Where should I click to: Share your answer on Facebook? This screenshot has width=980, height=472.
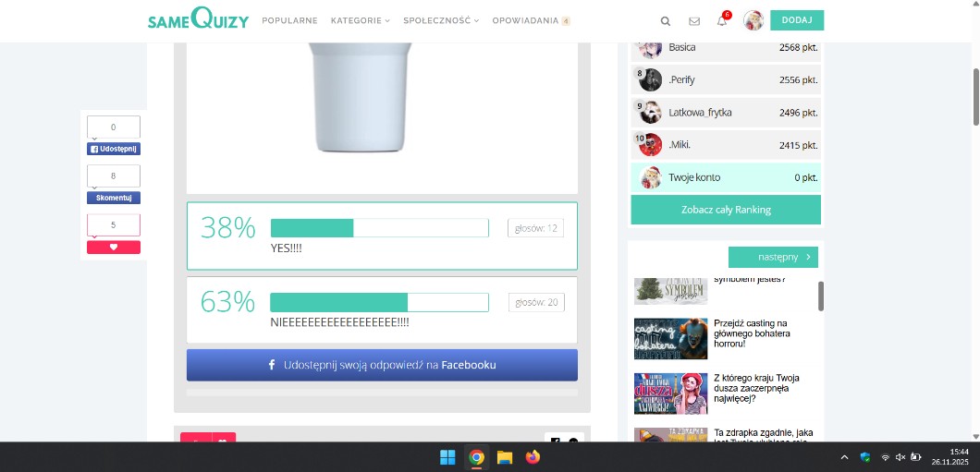(382, 365)
